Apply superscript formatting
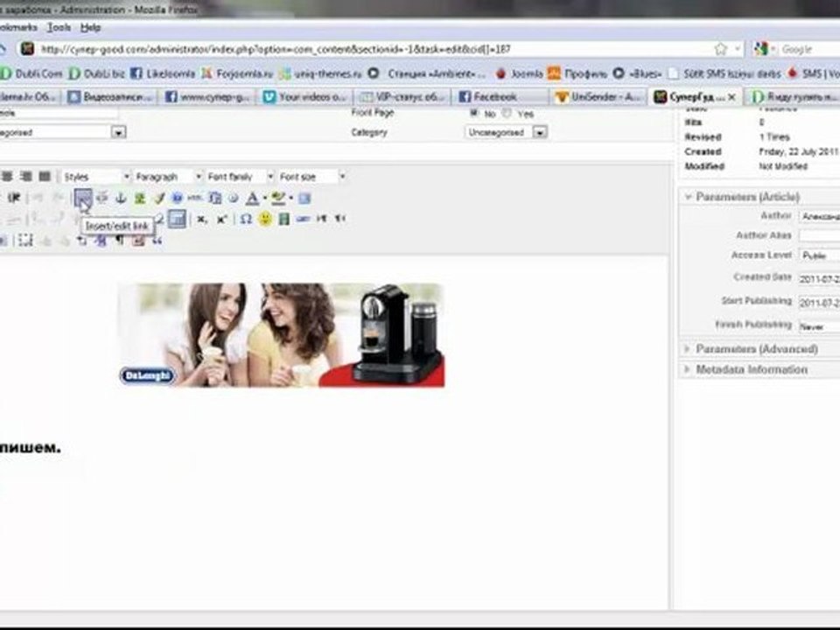 (221, 219)
